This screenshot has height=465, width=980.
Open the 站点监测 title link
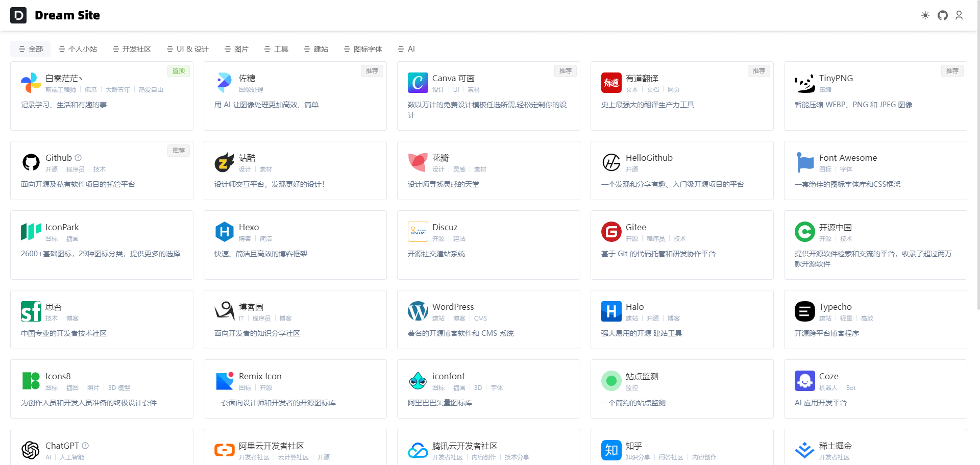(x=642, y=376)
